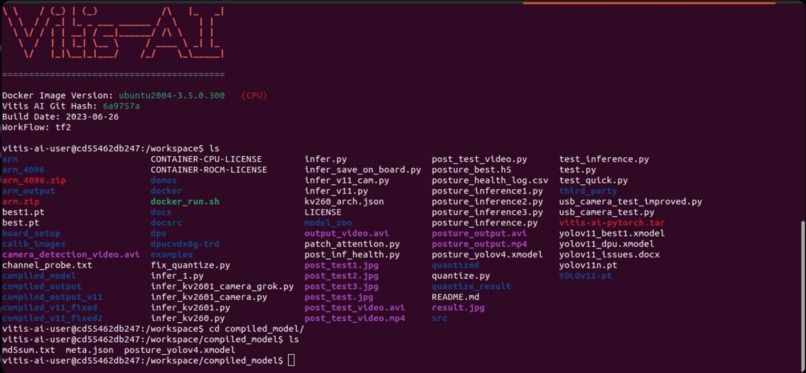This screenshot has height=373, width=806.
Task: Click the calib_images directory name
Action: click(34, 244)
